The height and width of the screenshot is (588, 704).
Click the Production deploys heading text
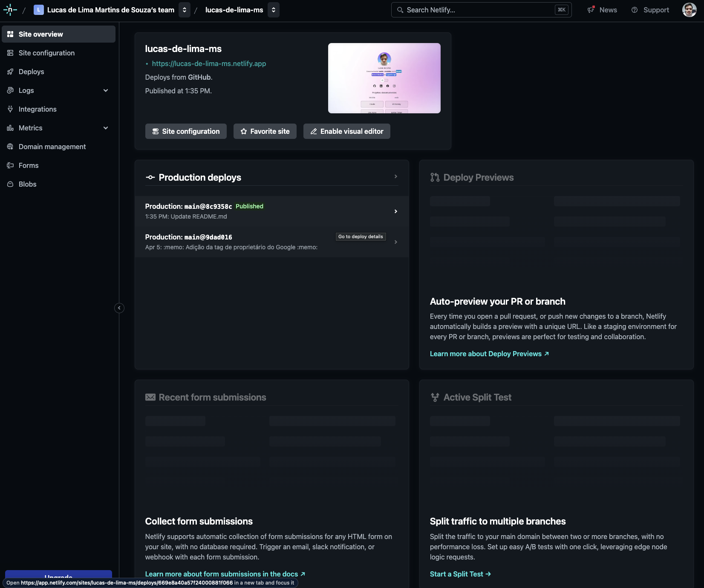(x=200, y=177)
